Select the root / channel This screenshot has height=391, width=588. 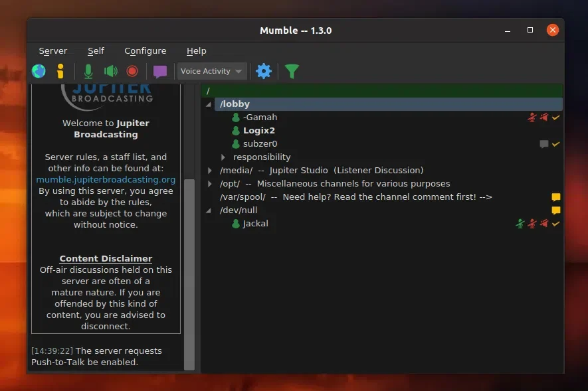tap(382, 91)
